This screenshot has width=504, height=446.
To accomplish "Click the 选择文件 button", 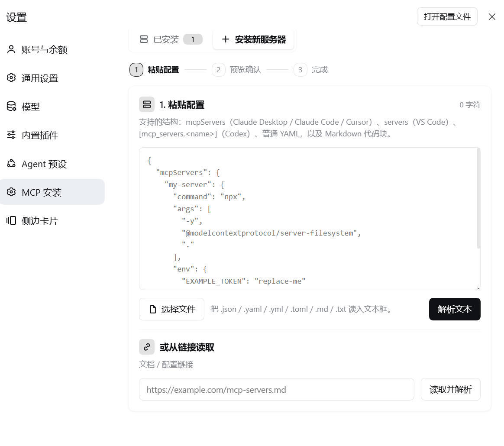I will [x=171, y=309].
